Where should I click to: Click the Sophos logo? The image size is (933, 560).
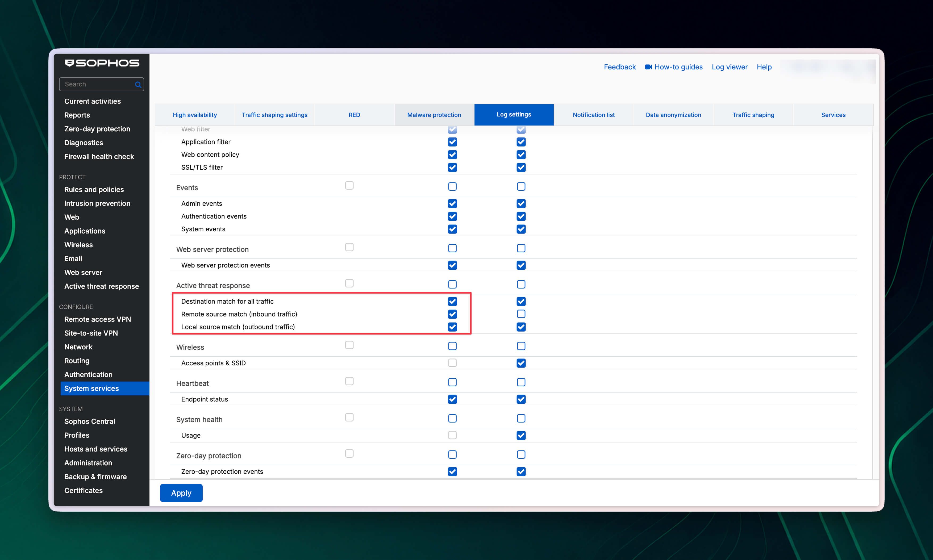click(x=102, y=63)
